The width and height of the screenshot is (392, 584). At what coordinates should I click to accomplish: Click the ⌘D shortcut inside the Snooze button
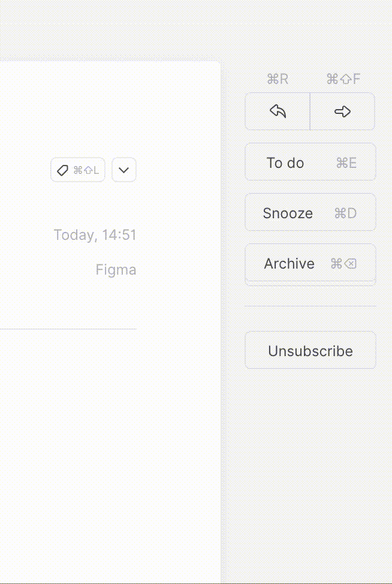(345, 213)
